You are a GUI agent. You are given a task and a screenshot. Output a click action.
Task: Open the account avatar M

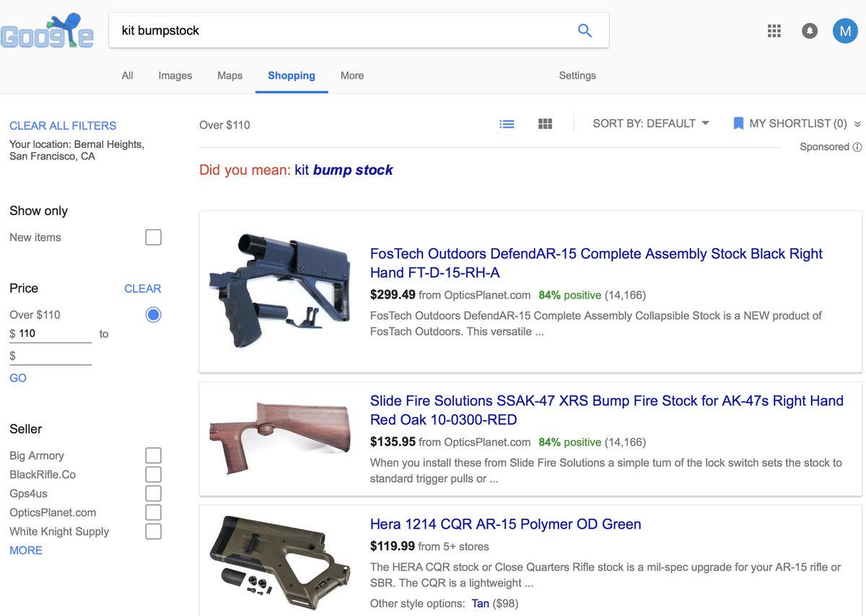coord(845,31)
